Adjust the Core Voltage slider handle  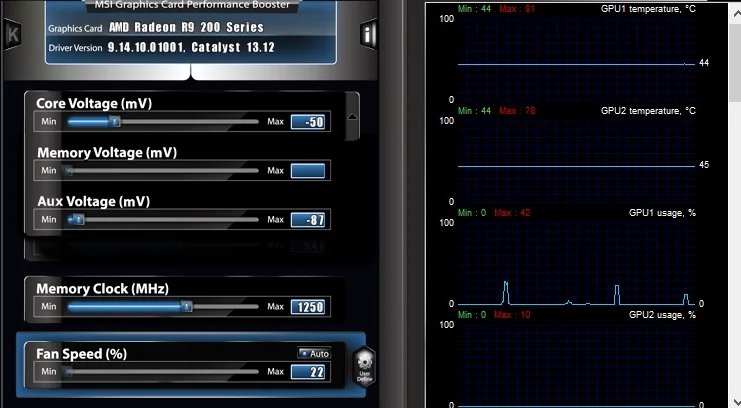coord(114,122)
